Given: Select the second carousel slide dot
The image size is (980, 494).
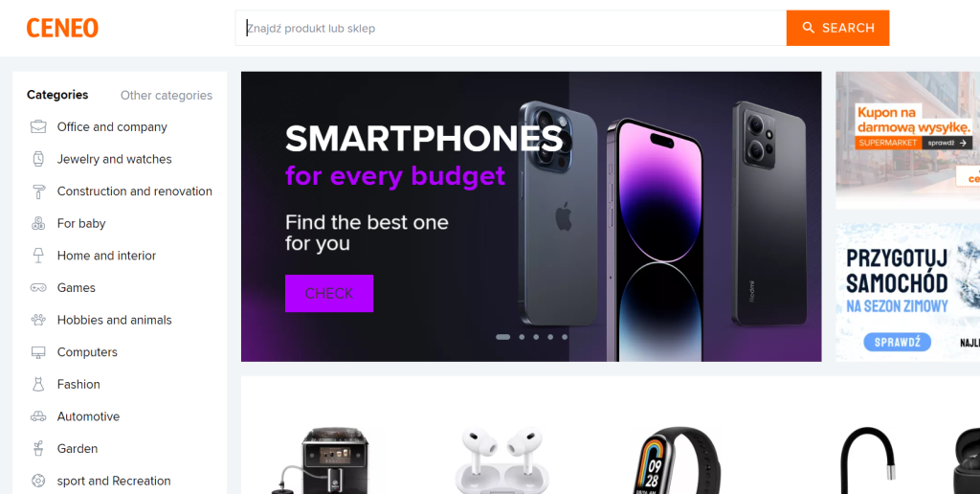Looking at the screenshot, I should 522,337.
